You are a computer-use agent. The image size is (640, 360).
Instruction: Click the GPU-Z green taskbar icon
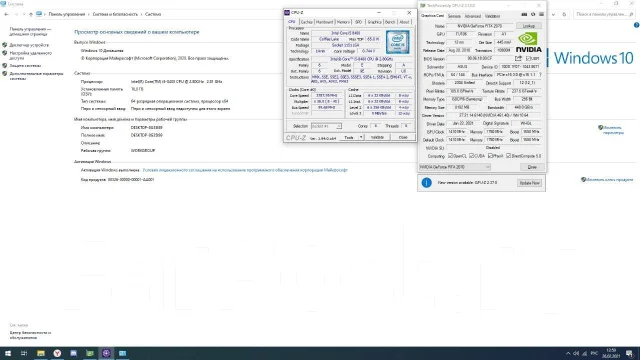90,353
